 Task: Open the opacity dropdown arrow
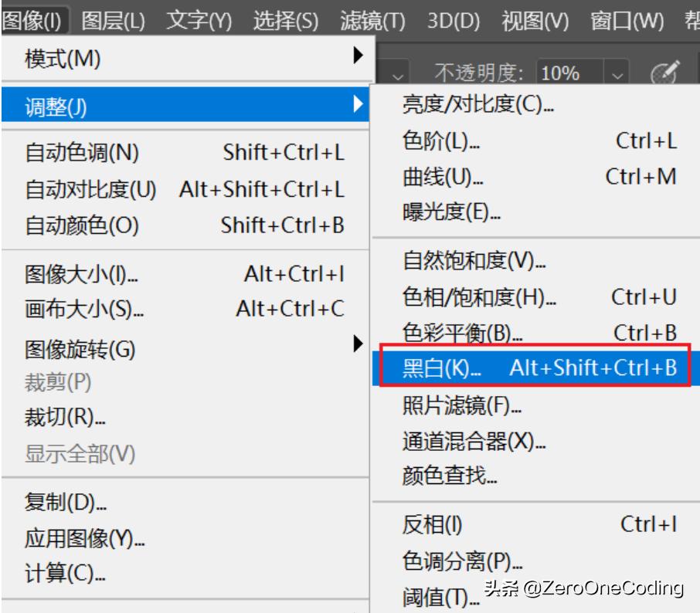point(617,75)
